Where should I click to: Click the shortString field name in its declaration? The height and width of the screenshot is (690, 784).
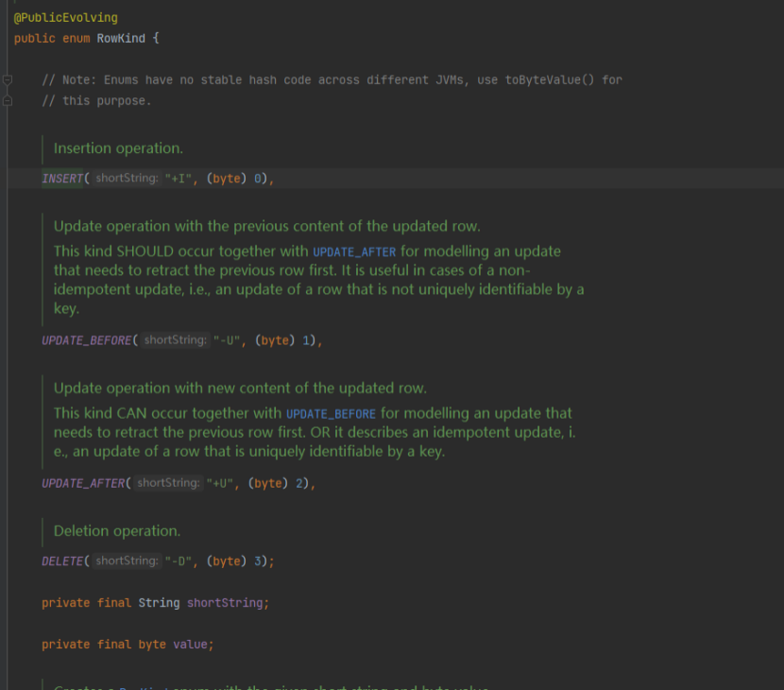coord(225,603)
